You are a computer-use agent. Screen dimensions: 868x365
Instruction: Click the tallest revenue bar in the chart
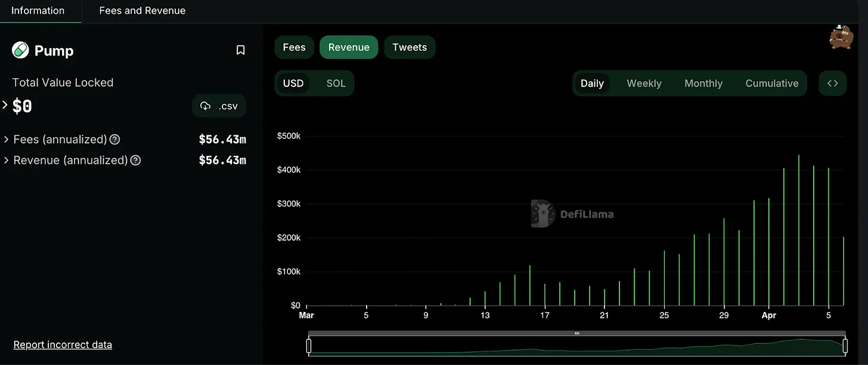coord(799,227)
